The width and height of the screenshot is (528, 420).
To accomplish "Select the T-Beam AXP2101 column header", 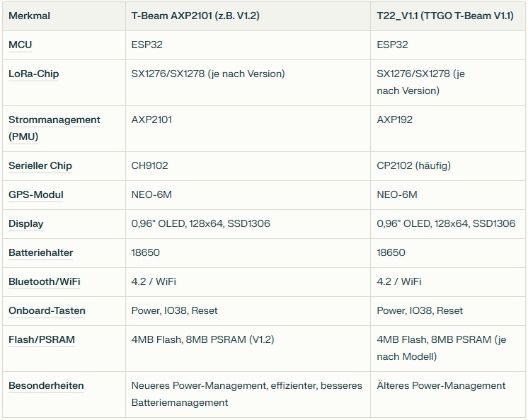I will [x=195, y=16].
